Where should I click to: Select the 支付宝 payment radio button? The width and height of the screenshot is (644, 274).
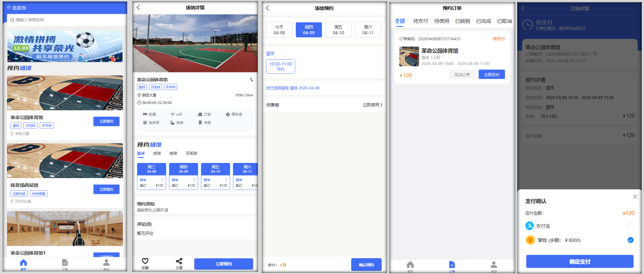(630, 225)
